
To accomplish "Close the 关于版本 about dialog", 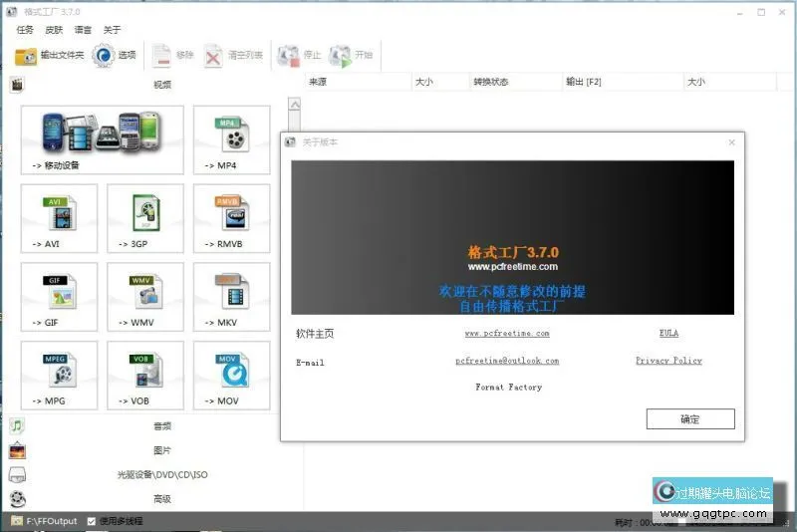I will pos(732,142).
